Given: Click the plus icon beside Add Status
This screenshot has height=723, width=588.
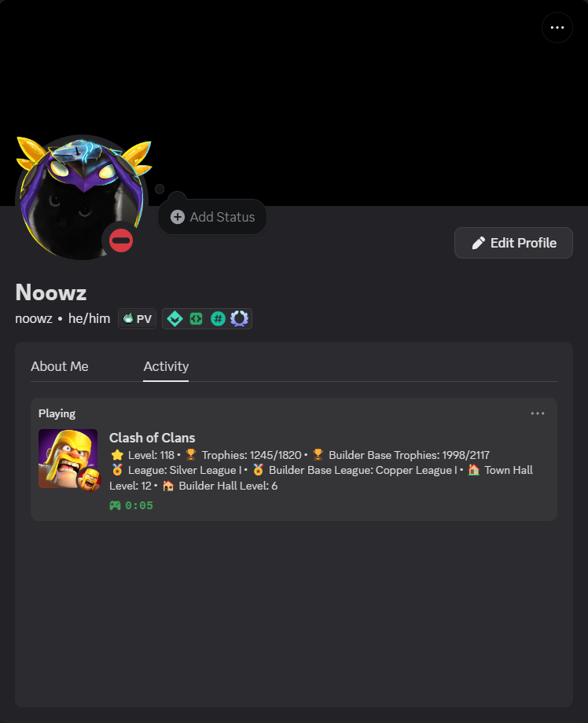Looking at the screenshot, I should tap(178, 217).
